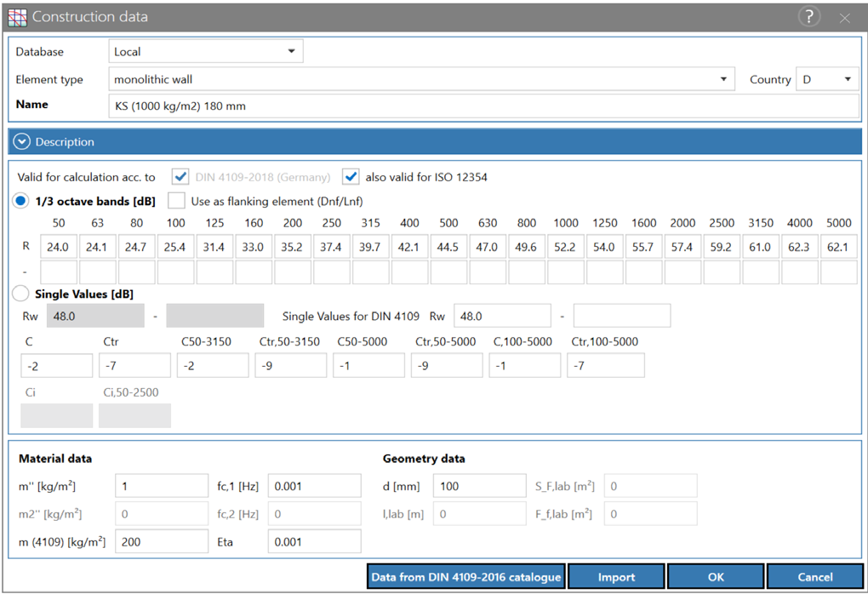Viewport: 868px width, 594px height.
Task: Click the R value for 4000 Hz
Action: [799, 247]
